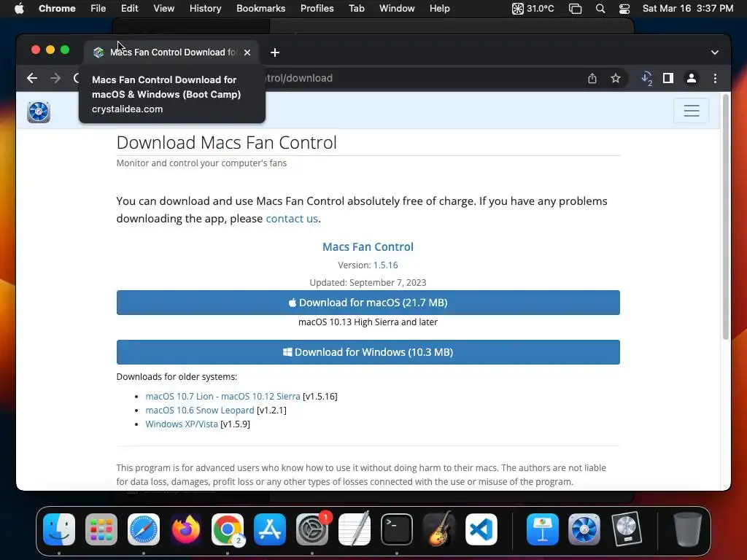747x560 pixels.
Task: Open Windows XP/Vista download link
Action: pyautogui.click(x=182, y=424)
